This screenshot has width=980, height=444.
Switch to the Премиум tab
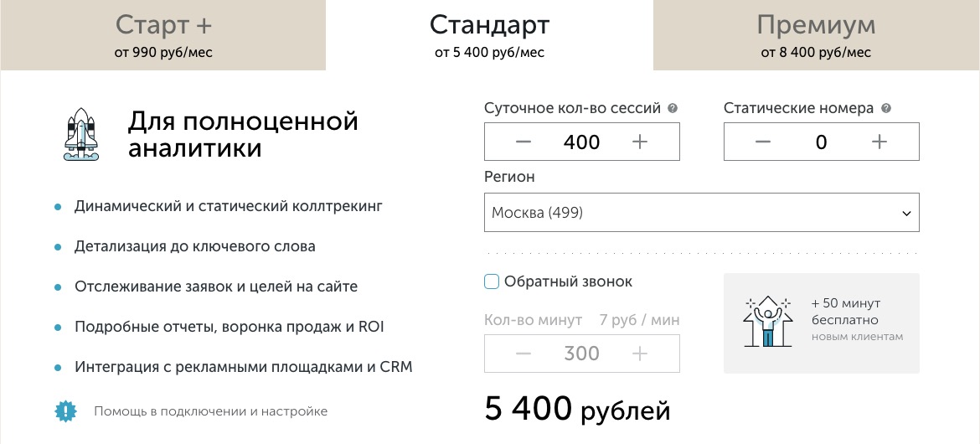point(817,35)
